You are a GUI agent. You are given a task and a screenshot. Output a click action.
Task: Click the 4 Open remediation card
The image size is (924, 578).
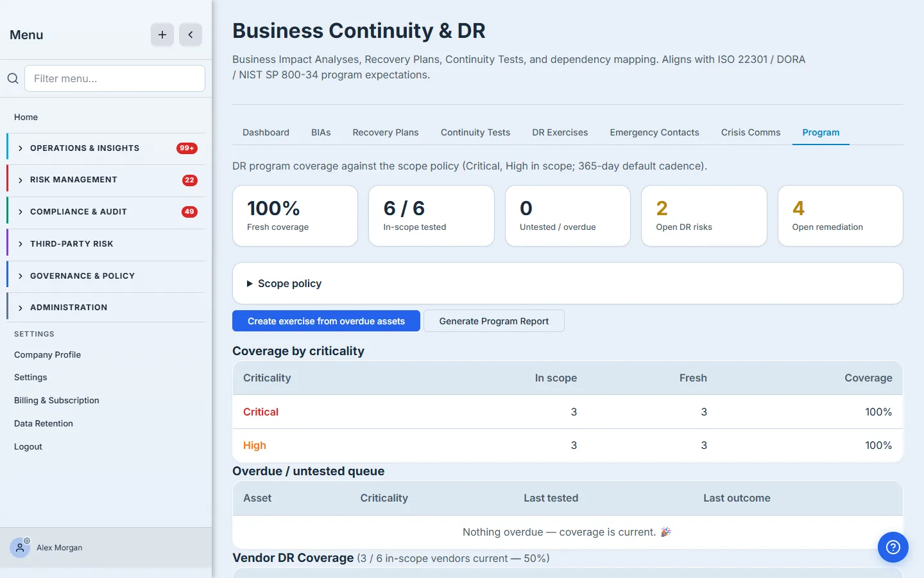click(x=841, y=216)
